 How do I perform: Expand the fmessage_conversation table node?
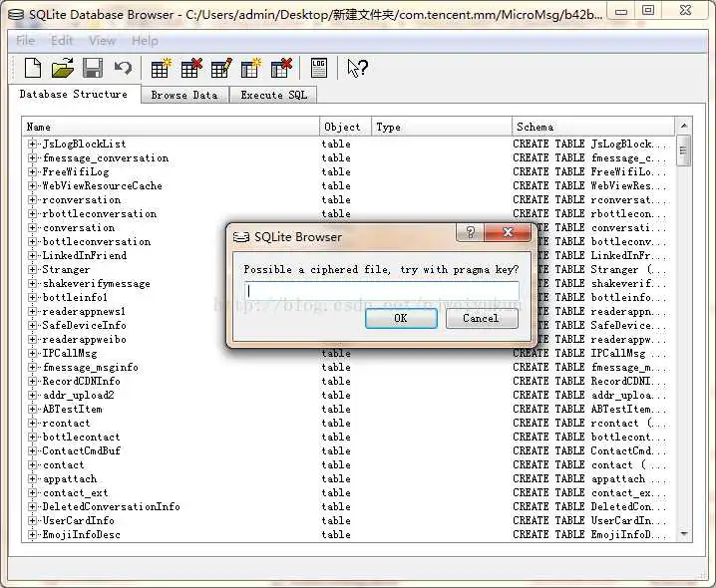tap(32, 157)
